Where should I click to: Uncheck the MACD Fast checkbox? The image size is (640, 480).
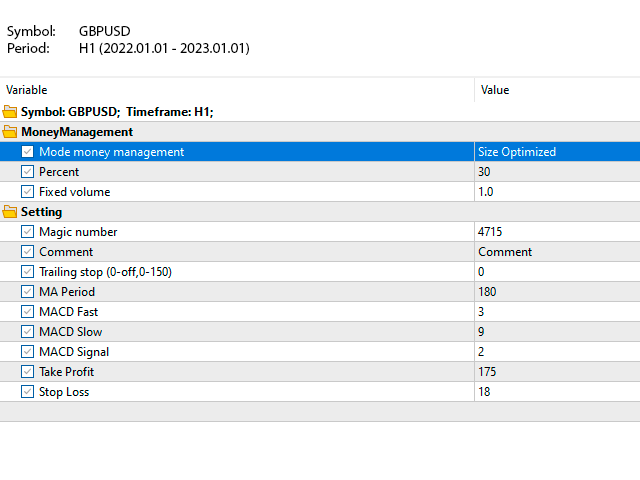click(27, 311)
